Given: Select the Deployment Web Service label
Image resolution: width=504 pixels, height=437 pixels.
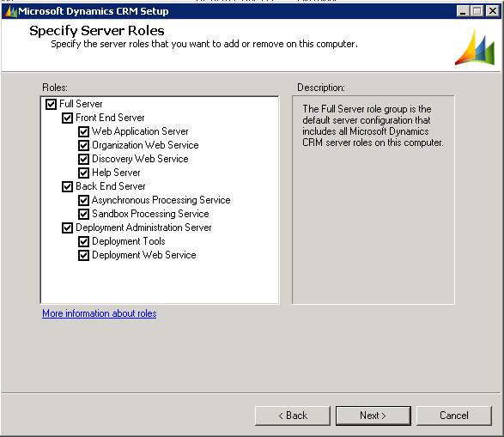Looking at the screenshot, I should (144, 255).
